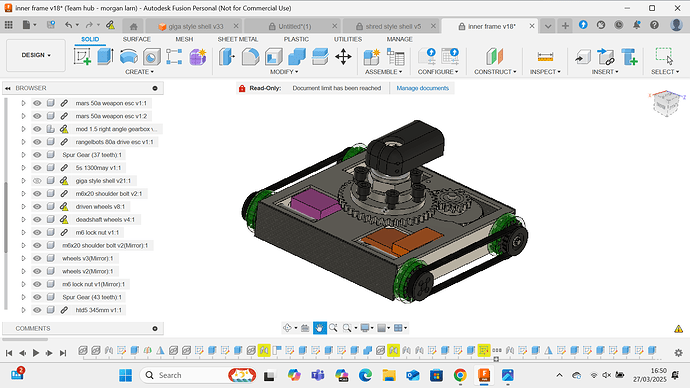This screenshot has height=388, width=690.
Task: Open the DESIGN workspace dropdown
Action: (x=36, y=55)
